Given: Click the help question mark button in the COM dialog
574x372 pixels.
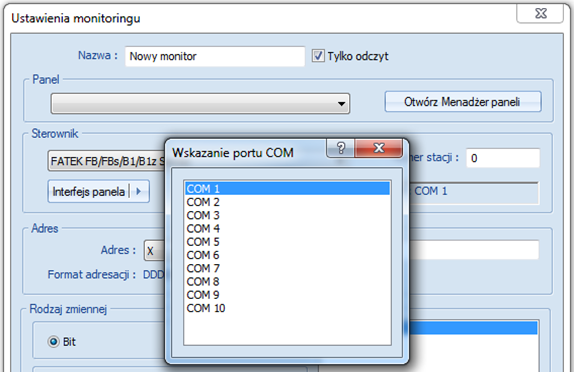Looking at the screenshot, I should [x=340, y=148].
